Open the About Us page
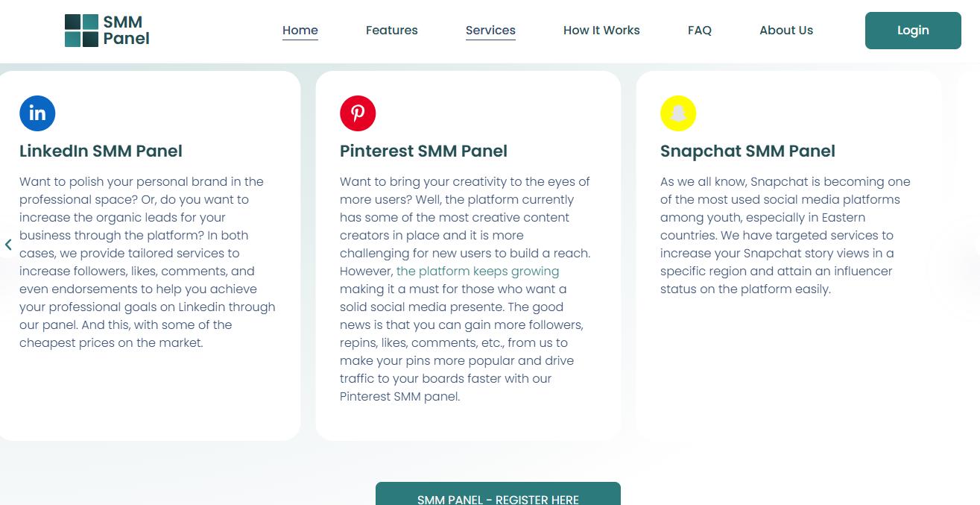This screenshot has height=505, width=980. click(786, 31)
